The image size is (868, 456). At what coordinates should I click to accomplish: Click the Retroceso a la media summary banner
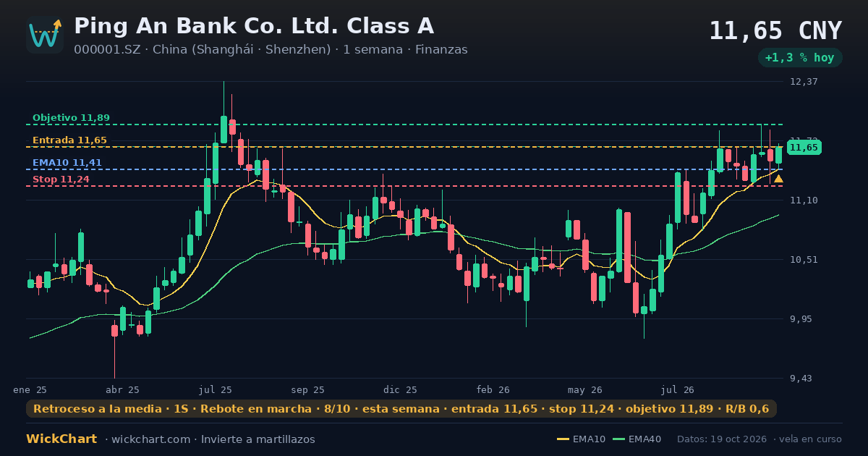[x=401, y=409]
